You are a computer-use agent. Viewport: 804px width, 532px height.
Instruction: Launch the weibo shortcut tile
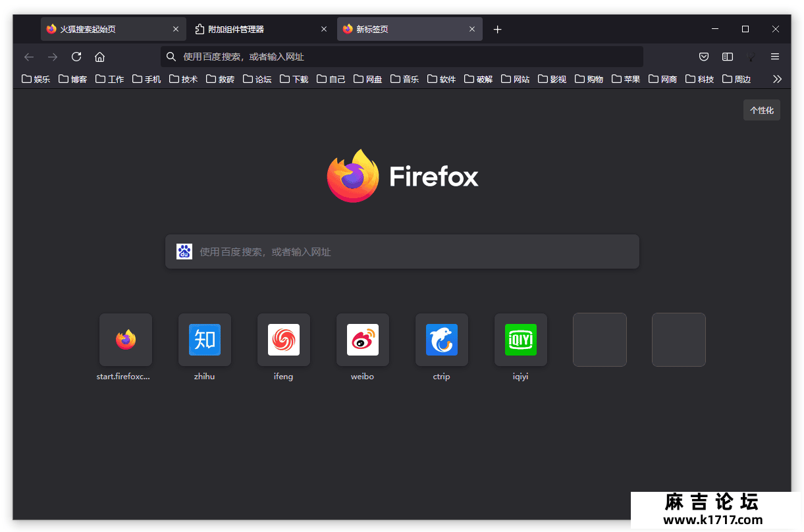click(x=363, y=340)
